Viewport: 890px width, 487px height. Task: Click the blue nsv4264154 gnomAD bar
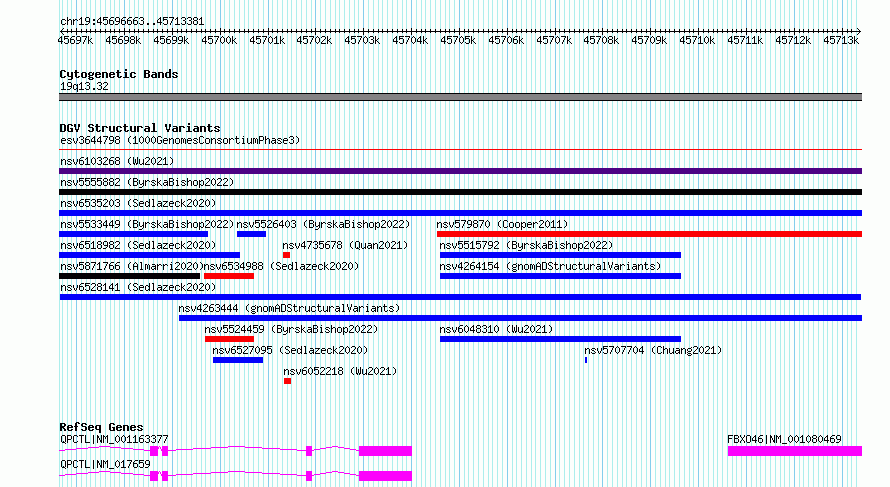(x=560, y=276)
